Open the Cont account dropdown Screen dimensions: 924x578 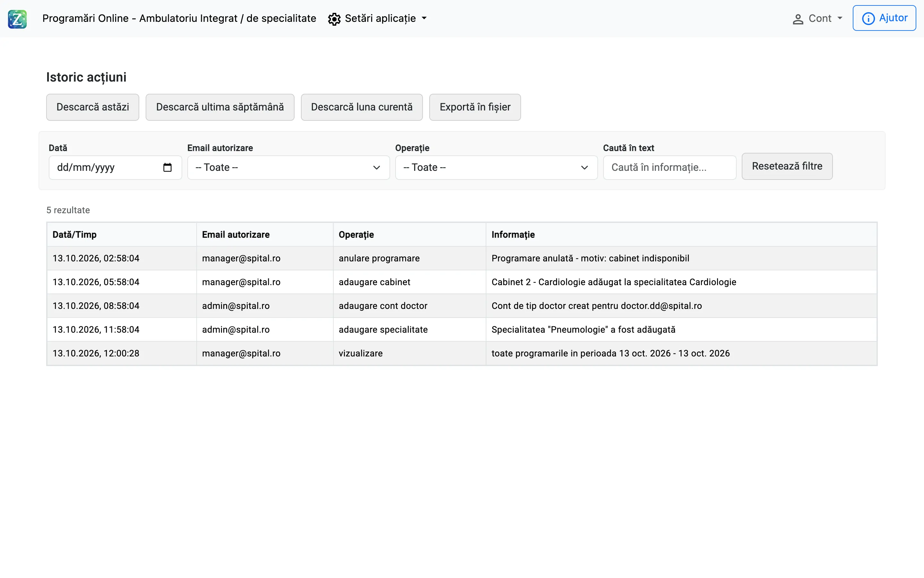tap(817, 19)
